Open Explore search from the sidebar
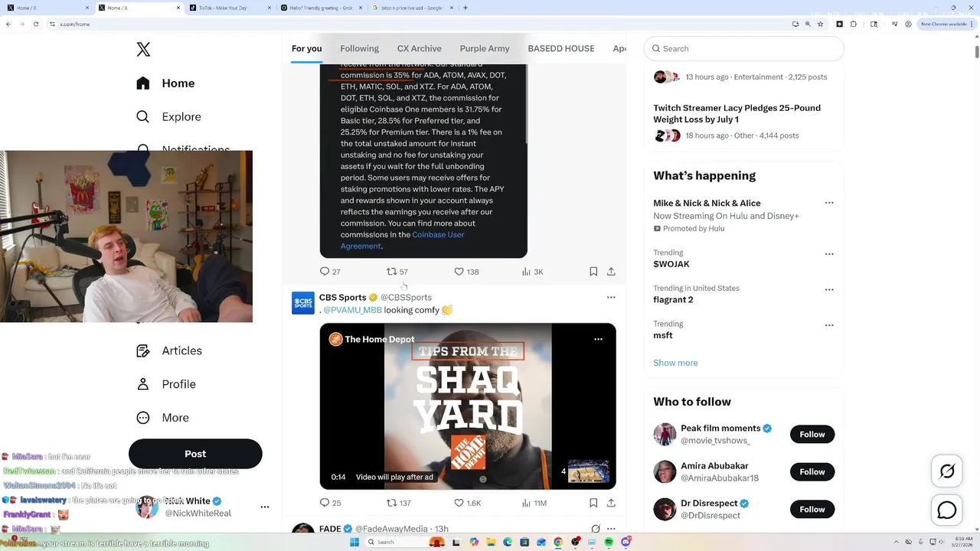The image size is (980, 551). 168,117
